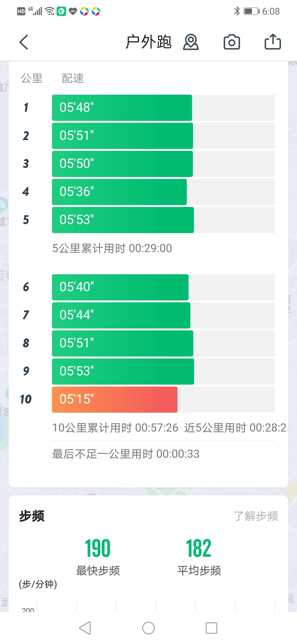This screenshot has width=297, height=644.
Task: Tap the share icon
Action: coord(273,42)
